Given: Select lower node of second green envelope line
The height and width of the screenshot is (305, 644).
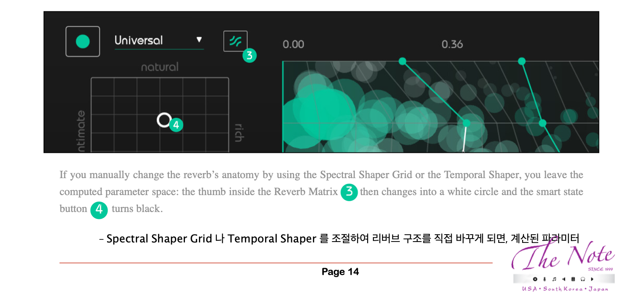Looking at the screenshot, I should coord(542,123).
